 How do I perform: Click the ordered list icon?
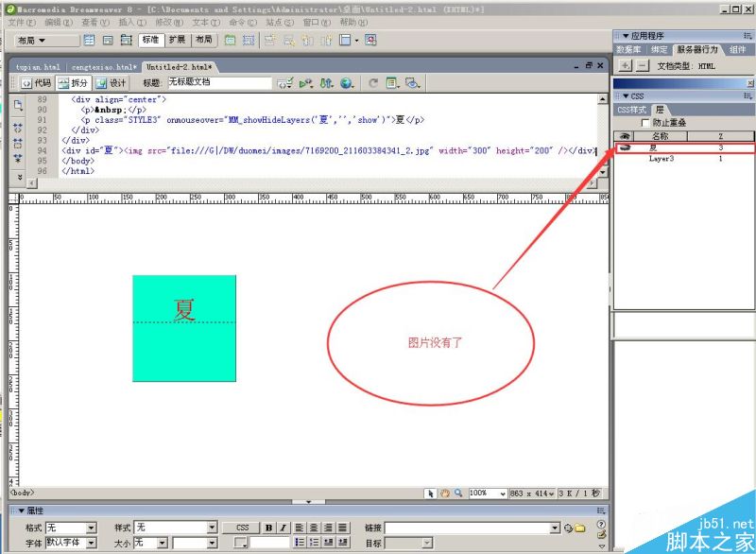pyautogui.click(x=314, y=543)
